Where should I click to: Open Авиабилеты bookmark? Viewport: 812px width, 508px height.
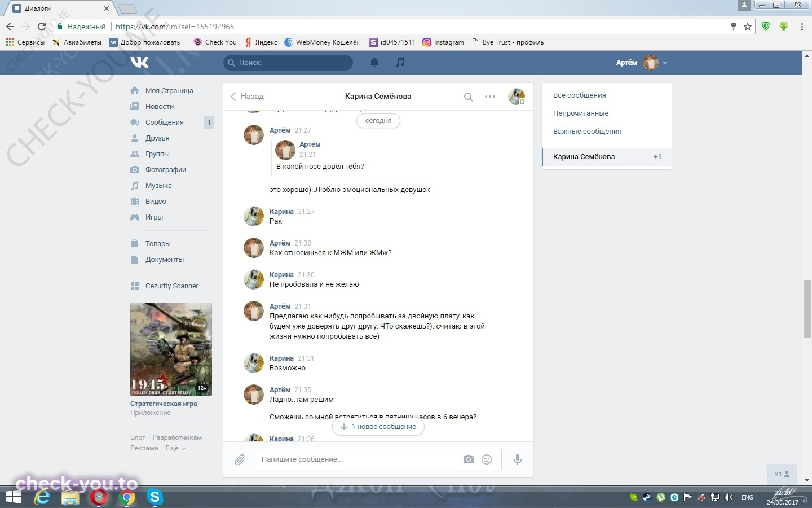click(x=77, y=42)
